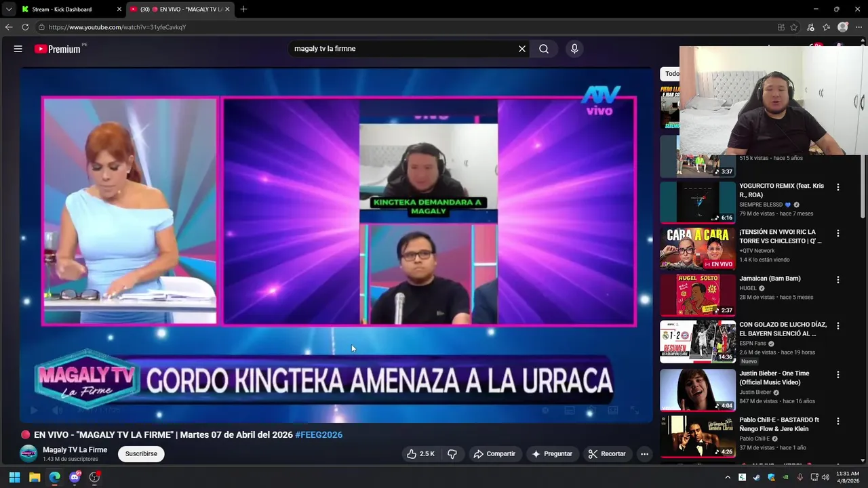Click the ESPN Fans channel name
Screen dimensions: 868x488
point(753,344)
